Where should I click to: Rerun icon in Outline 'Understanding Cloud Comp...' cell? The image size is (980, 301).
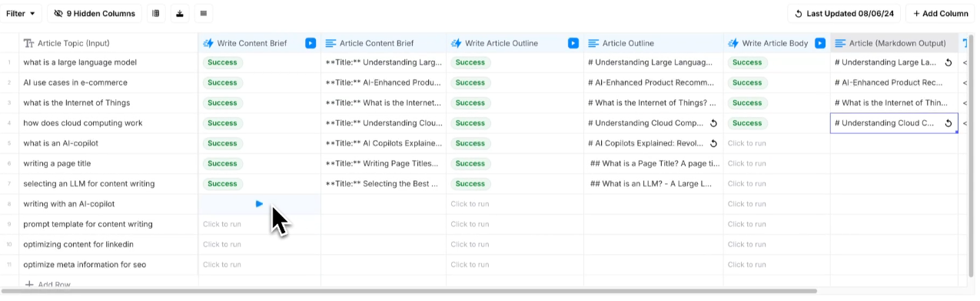(713, 123)
